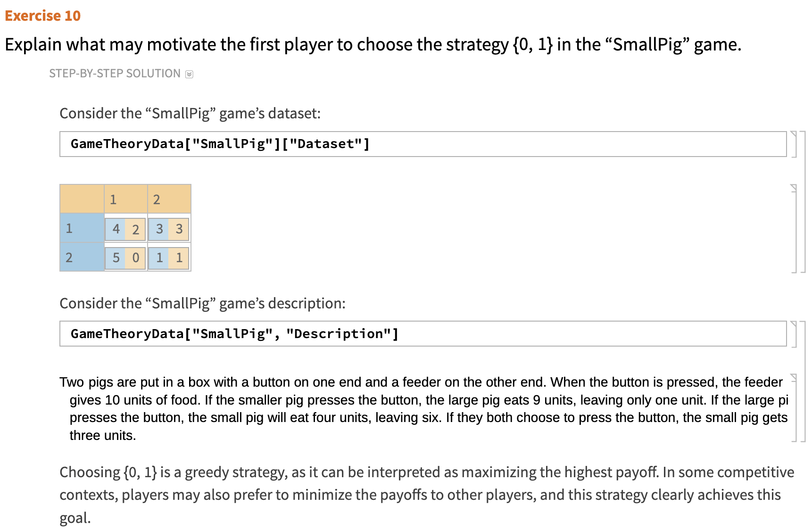
Task: Click row header 1 of the payoff table
Action: (69, 229)
